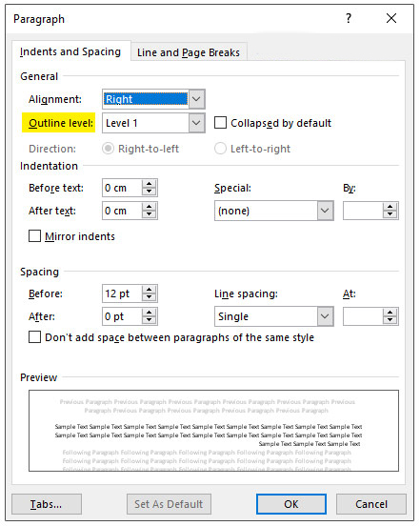
Task: Check Don't add space between paragraphs
Action: point(34,336)
